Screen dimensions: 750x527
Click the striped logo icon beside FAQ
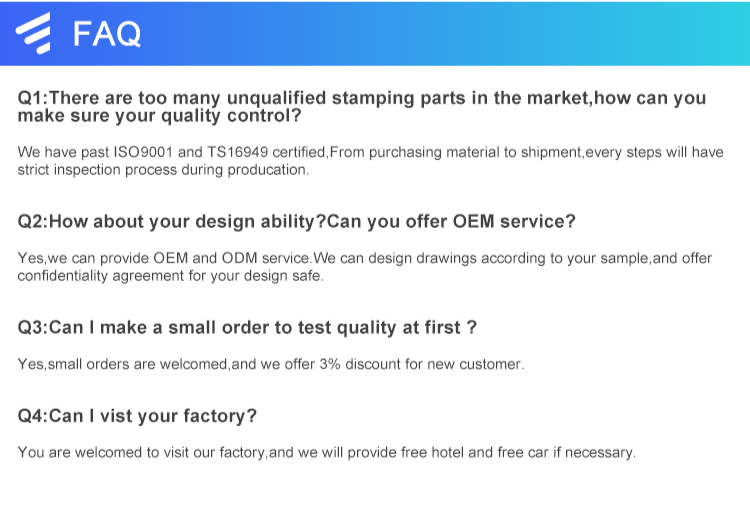[33, 33]
